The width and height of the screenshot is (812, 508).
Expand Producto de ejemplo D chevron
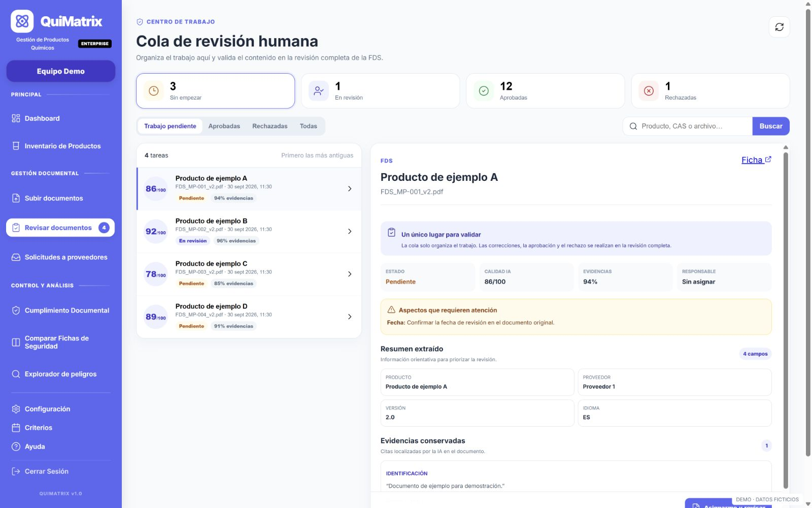pos(350,316)
